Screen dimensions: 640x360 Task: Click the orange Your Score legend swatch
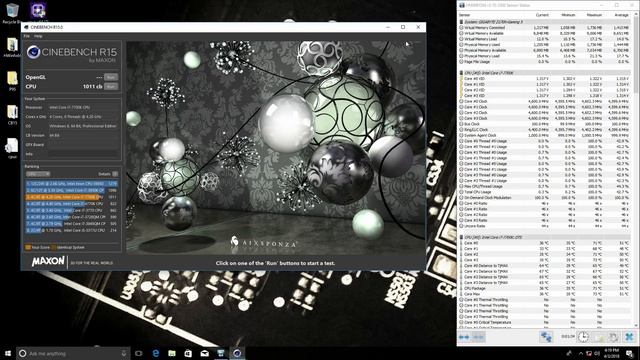(x=28, y=247)
